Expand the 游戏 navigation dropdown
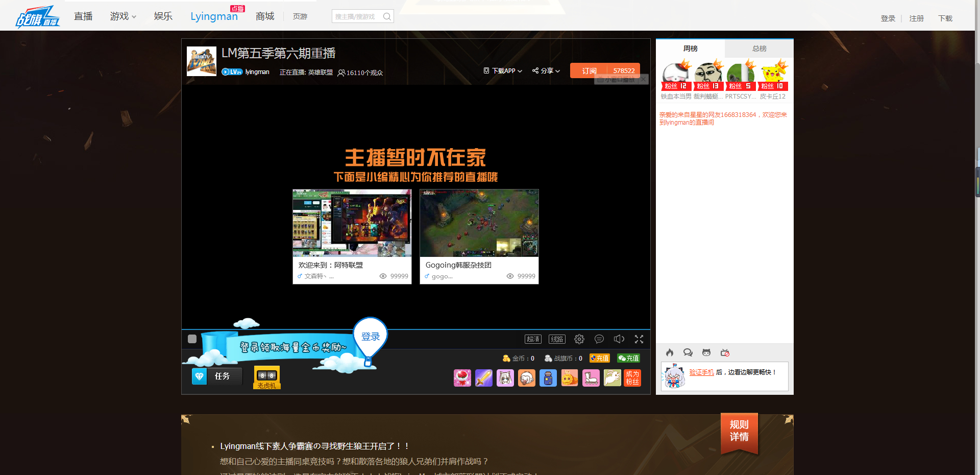 click(123, 16)
